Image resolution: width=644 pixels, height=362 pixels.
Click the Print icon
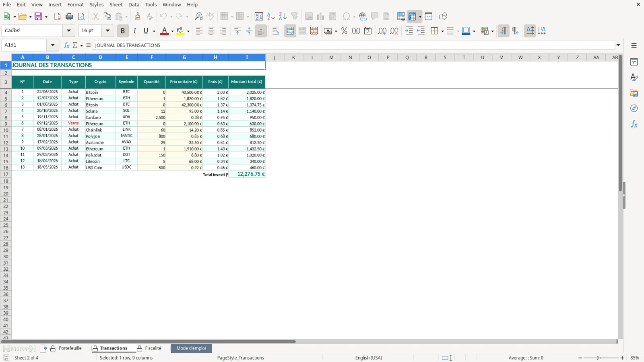[69, 16]
